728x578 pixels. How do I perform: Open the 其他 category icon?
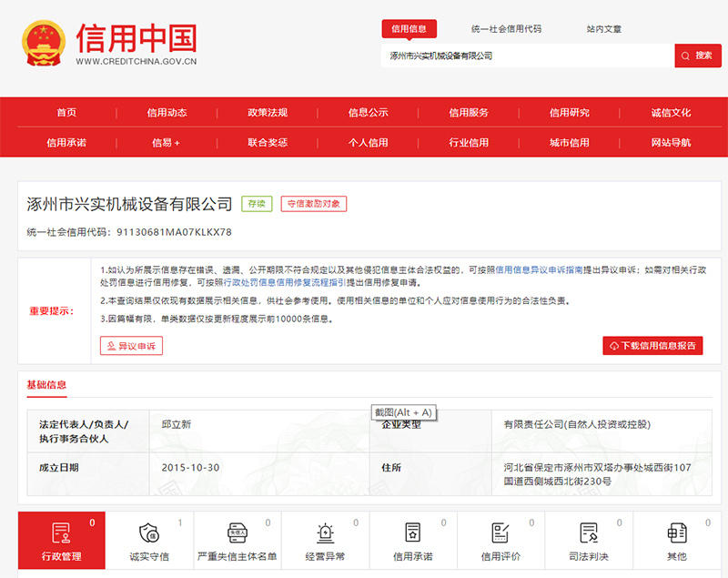(676, 533)
